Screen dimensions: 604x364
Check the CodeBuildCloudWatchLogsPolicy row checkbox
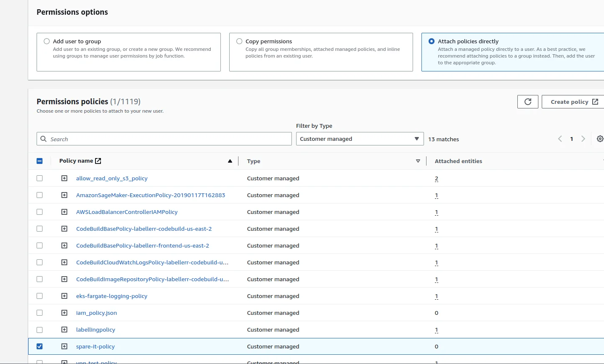[40, 262]
